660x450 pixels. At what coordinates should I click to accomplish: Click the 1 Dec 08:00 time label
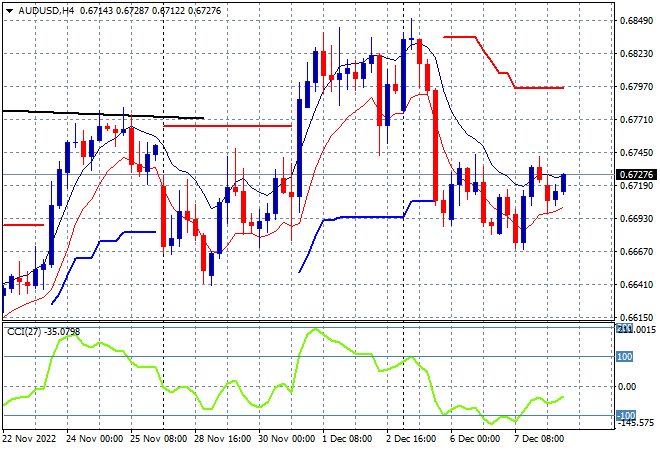(x=347, y=439)
